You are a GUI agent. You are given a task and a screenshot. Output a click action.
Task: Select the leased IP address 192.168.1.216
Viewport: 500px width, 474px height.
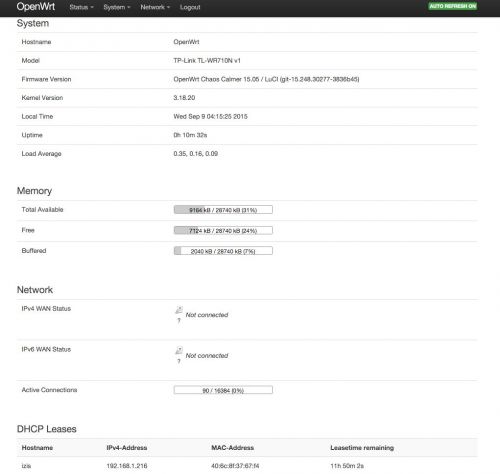coord(127,466)
